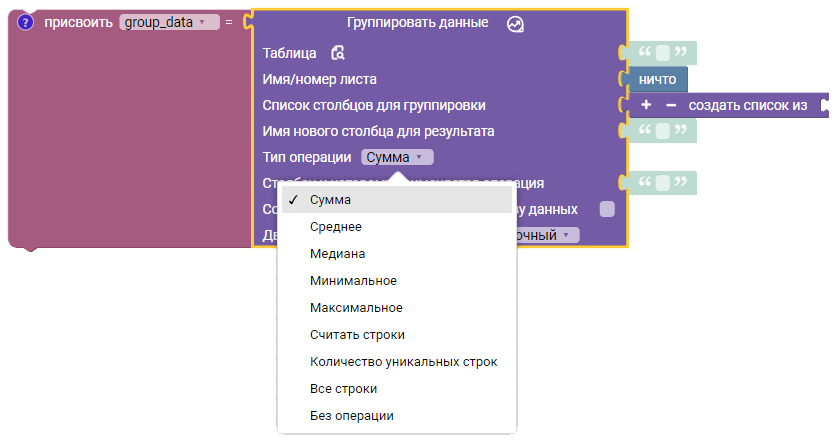This screenshot has height=445, width=836.
Task: Click the присвоить block label
Action: tap(78, 22)
